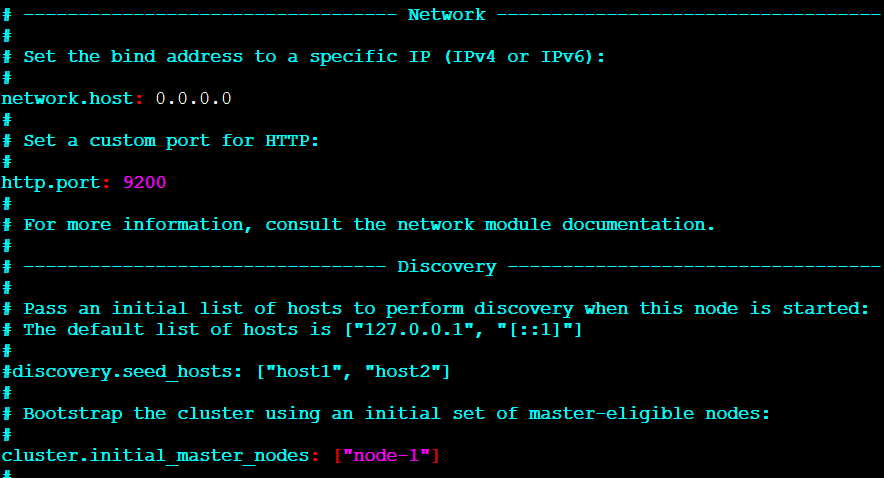The width and height of the screenshot is (884, 478).
Task: Click the "Set a custom port for HTTP" comment
Action: point(171,141)
